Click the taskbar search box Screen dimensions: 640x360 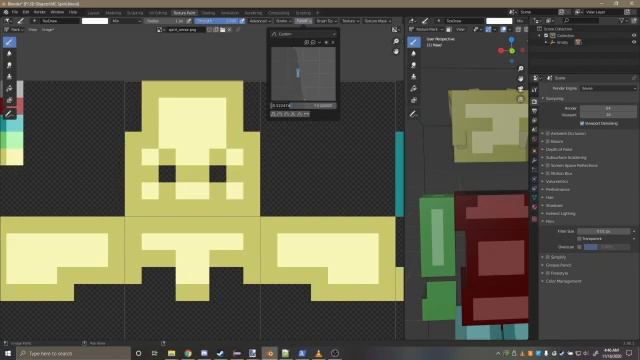coord(74,353)
